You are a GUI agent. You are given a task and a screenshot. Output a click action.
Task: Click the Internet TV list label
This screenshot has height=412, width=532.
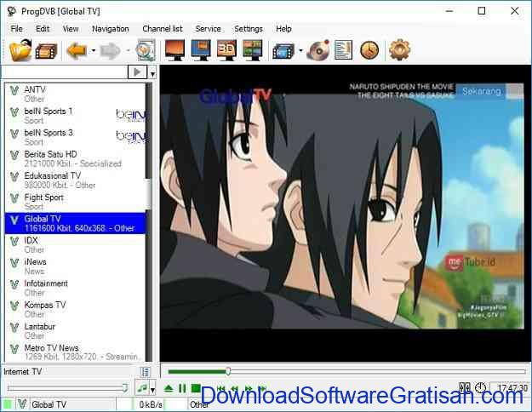(22, 372)
